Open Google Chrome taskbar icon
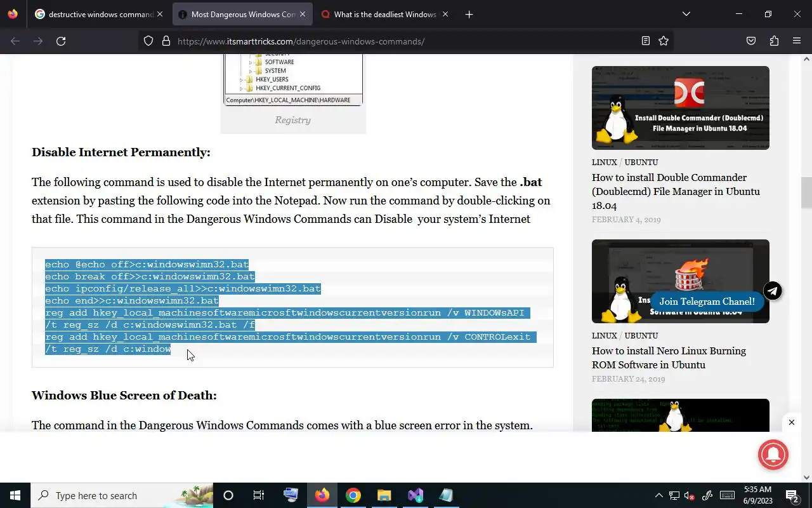 click(x=353, y=495)
